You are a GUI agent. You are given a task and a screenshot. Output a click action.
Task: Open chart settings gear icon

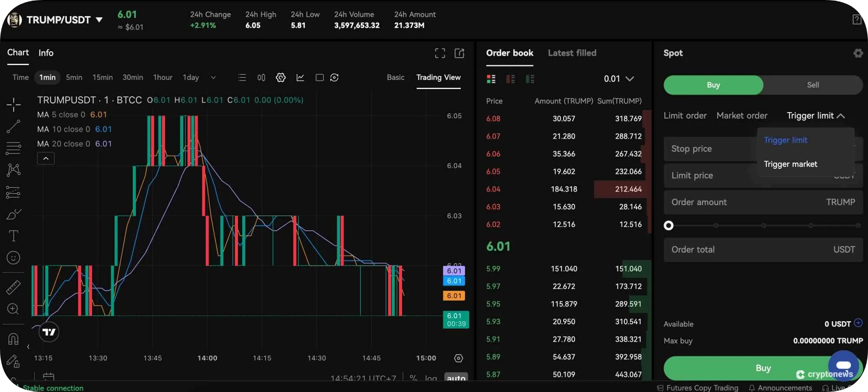pos(281,77)
